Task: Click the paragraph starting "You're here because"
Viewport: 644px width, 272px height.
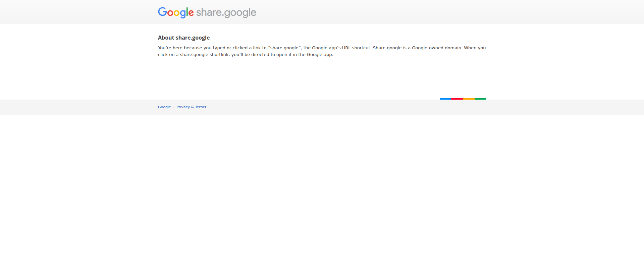Action: pos(322,51)
